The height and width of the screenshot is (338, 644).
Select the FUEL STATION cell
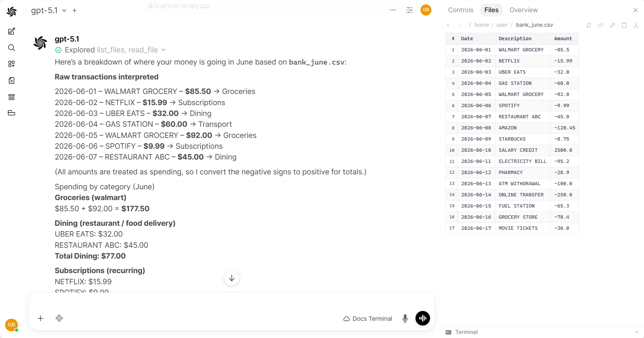[523, 206]
